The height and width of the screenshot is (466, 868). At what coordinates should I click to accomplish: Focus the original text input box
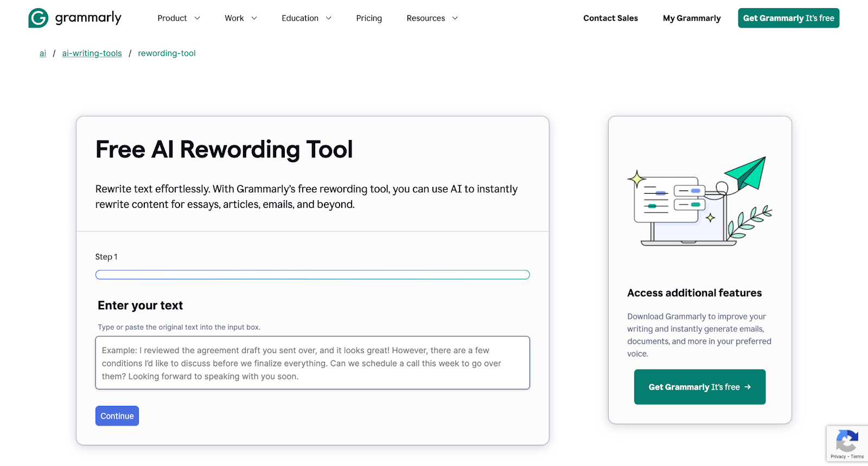pyautogui.click(x=312, y=363)
